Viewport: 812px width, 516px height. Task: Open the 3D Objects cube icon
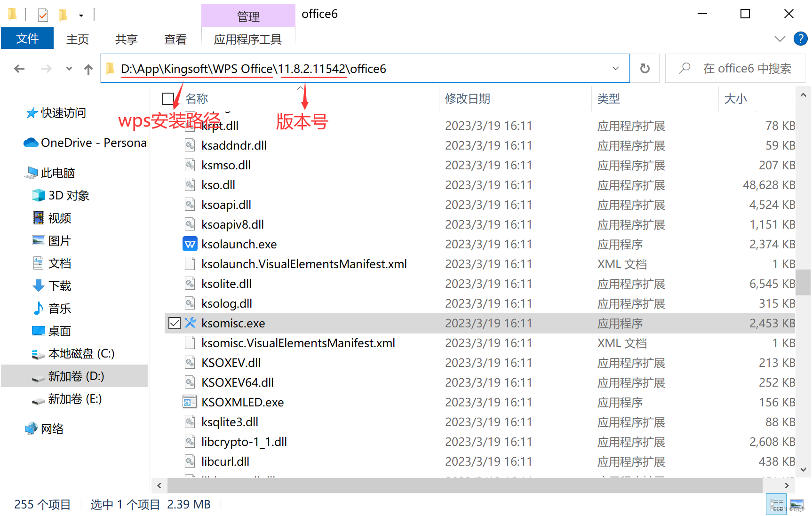tap(39, 195)
